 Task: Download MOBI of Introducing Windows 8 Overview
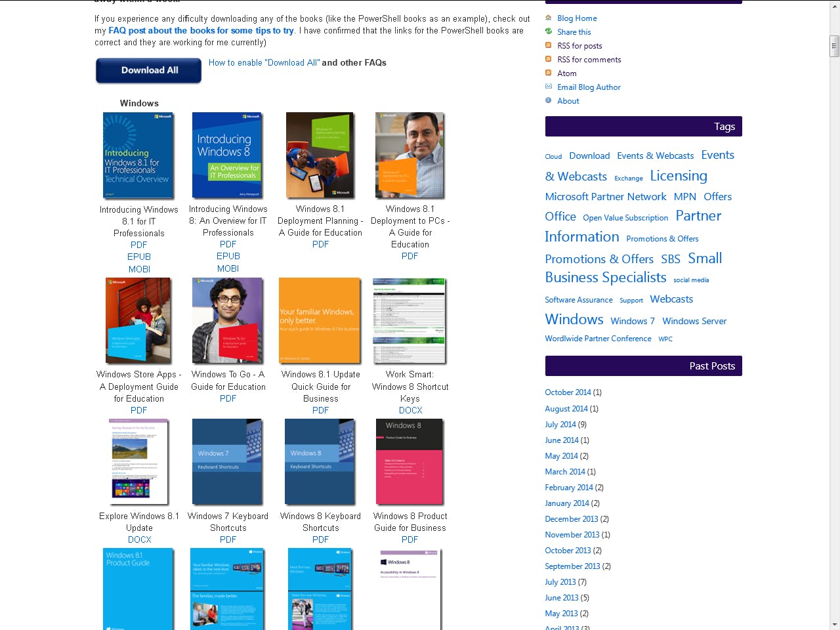coord(228,269)
